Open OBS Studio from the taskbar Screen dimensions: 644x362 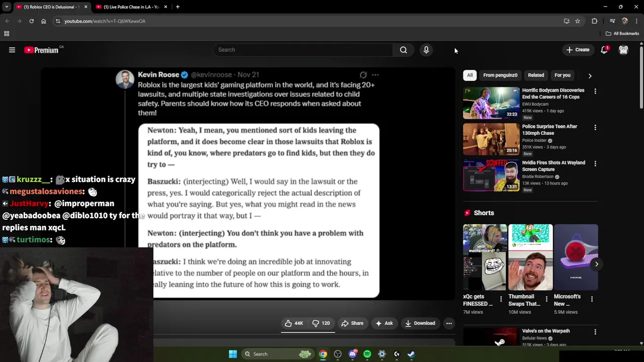pos(338,354)
